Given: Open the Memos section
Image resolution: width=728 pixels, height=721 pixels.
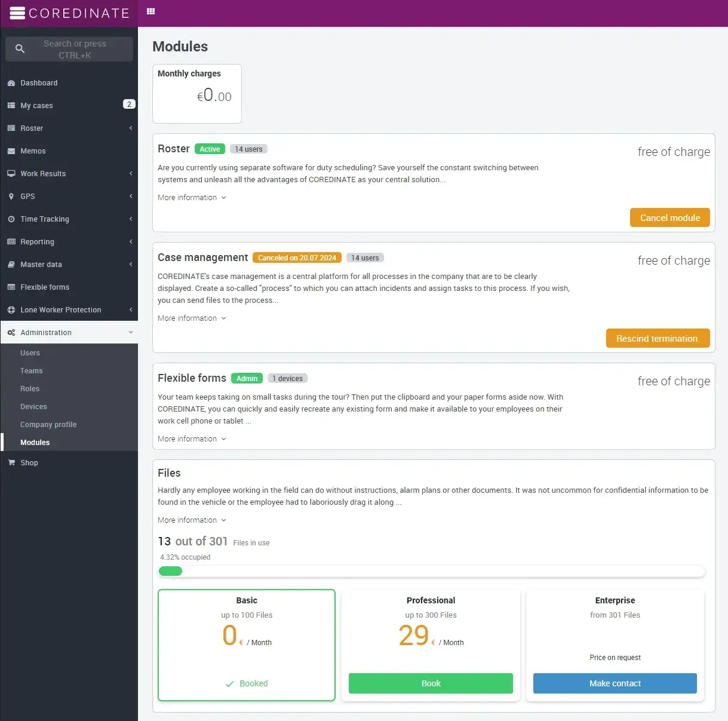Looking at the screenshot, I should click(x=34, y=151).
